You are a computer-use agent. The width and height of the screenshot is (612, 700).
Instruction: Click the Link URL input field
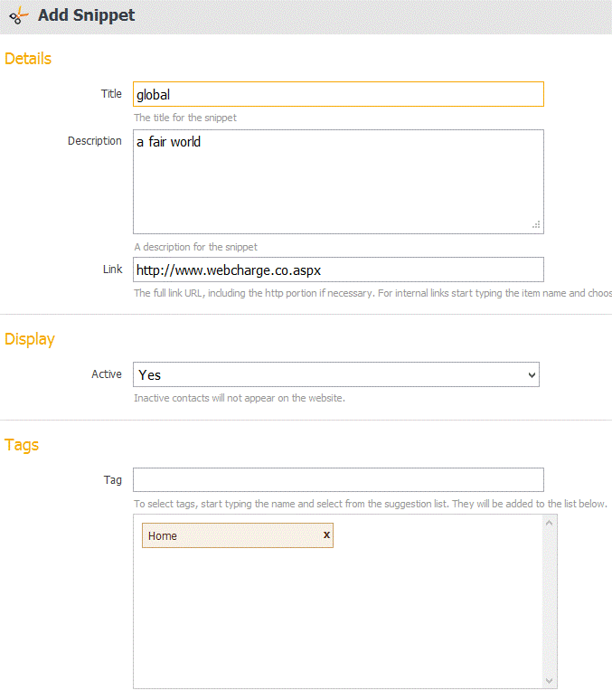point(338,270)
